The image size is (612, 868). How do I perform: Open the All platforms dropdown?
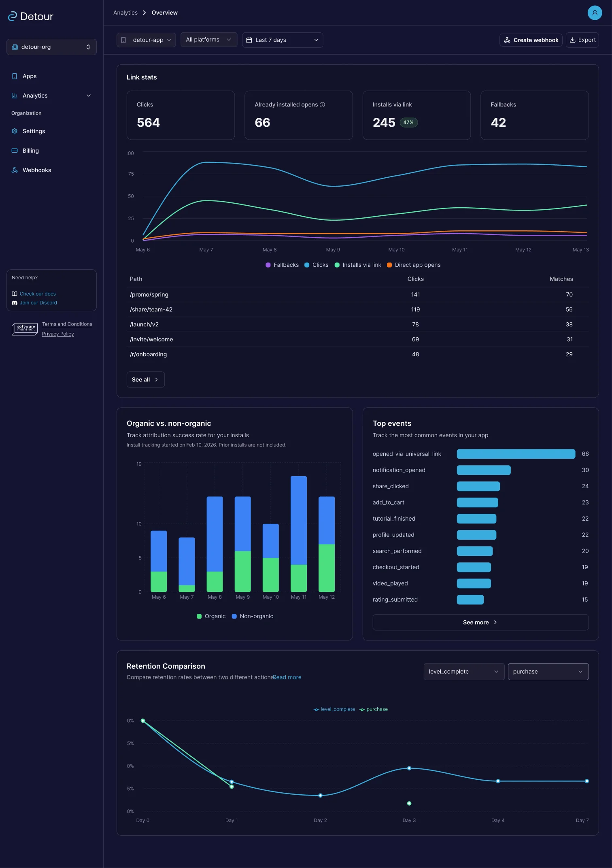tap(209, 40)
